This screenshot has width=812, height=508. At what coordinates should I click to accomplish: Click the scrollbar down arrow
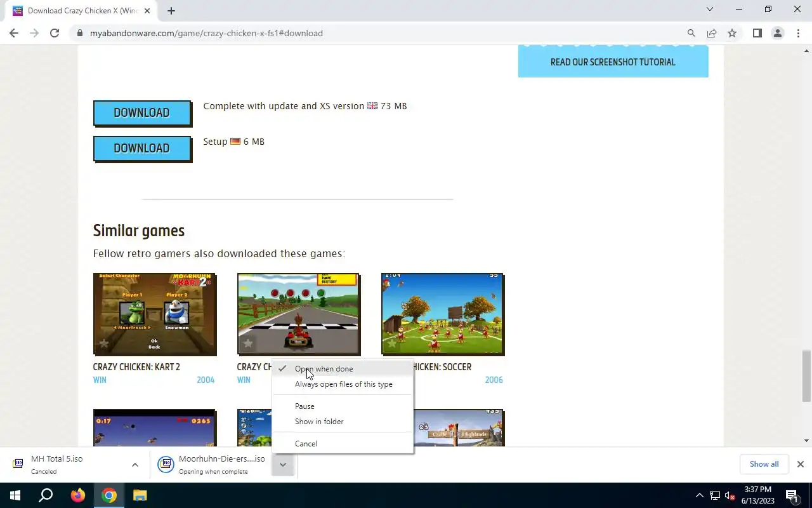click(806, 441)
